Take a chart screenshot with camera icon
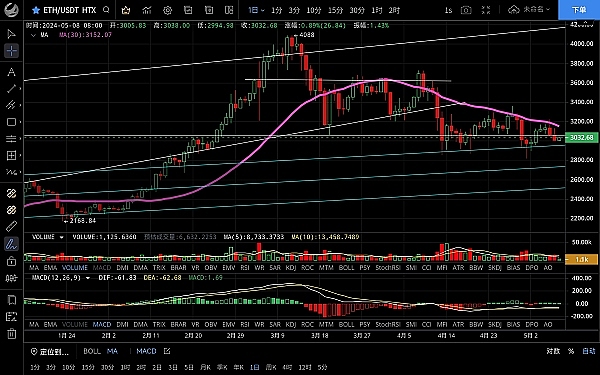This screenshot has height=375, width=600. pyautogui.click(x=466, y=10)
